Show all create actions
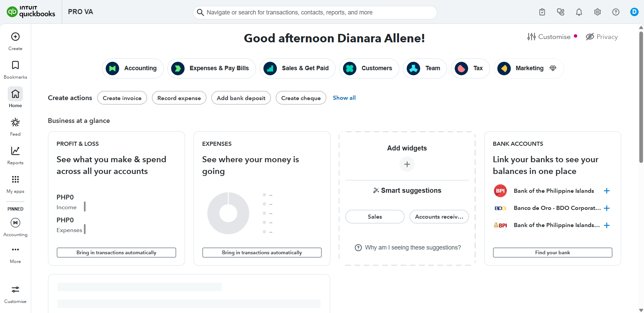Screen dimensions: 644x313 (x=344, y=98)
